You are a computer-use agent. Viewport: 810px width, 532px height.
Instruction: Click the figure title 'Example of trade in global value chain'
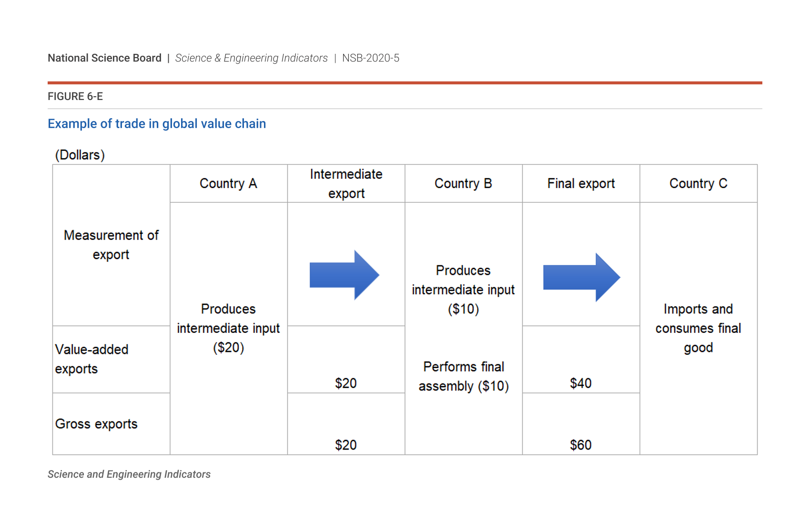157,124
